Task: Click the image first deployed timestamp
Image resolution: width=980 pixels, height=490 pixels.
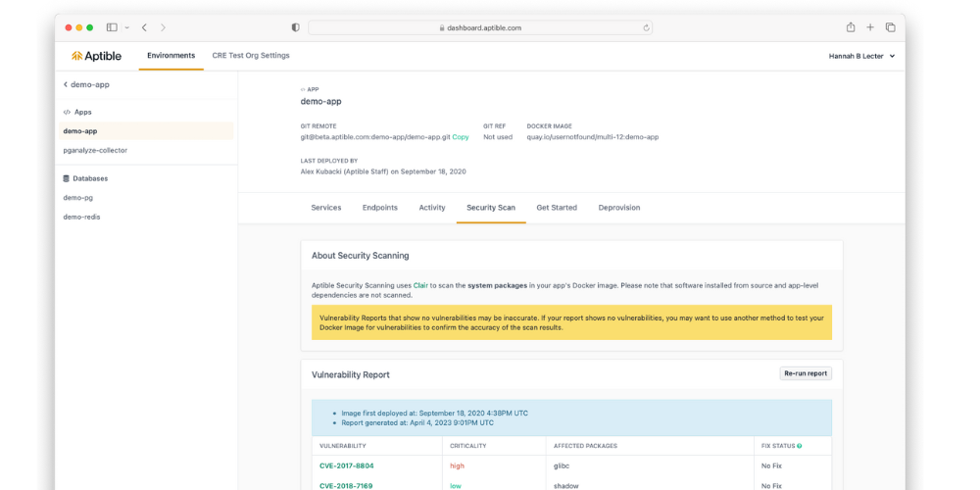Action: [435, 414]
